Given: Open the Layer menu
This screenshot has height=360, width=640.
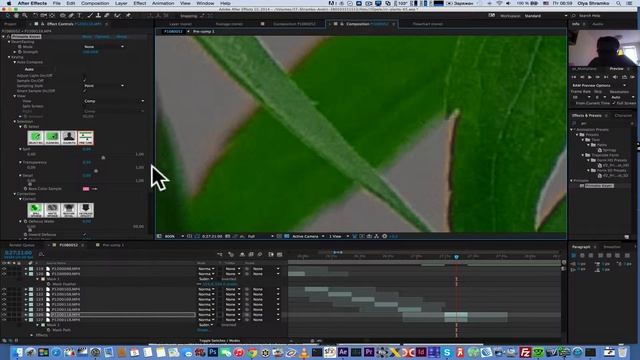Looking at the screenshot, I should 121,3.
